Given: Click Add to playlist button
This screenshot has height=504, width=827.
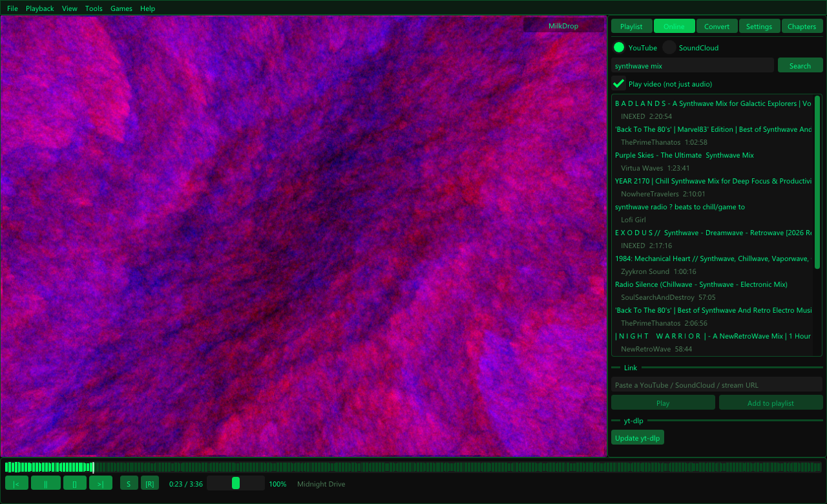Looking at the screenshot, I should tap(771, 403).
